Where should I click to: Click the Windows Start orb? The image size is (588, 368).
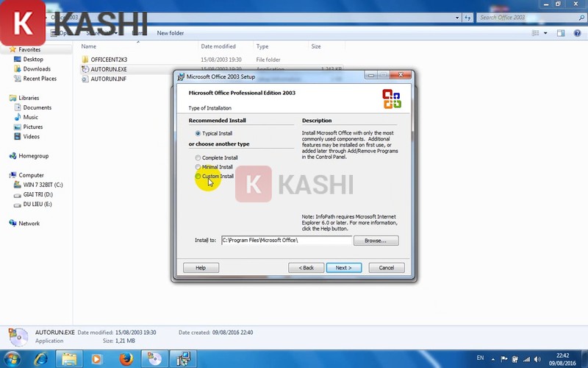coord(12,358)
